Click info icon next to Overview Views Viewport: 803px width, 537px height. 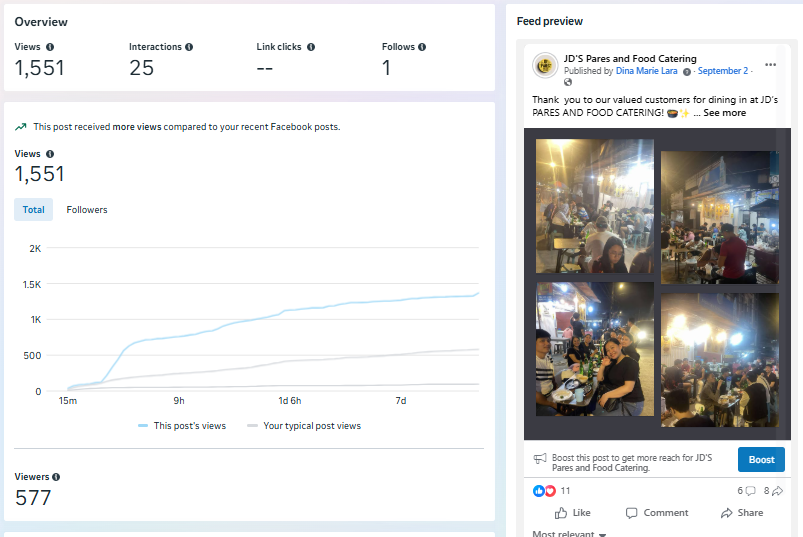[50, 47]
